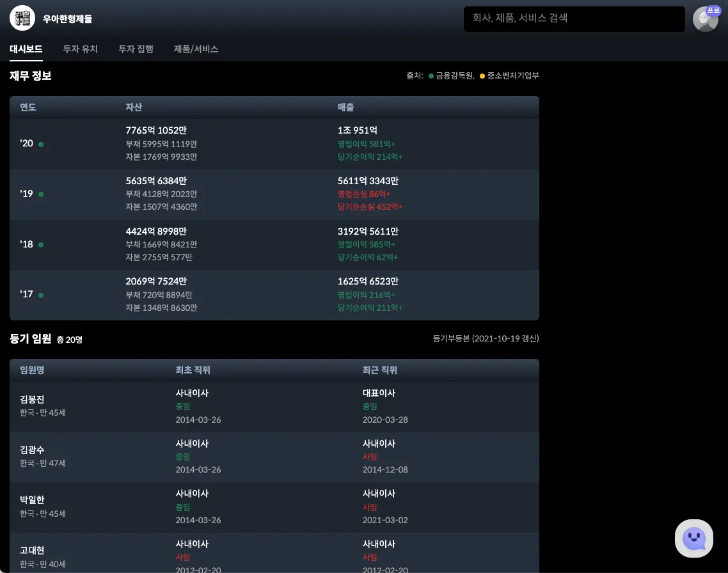
Task: Select asset value 2069억 7524만
Action: [156, 281]
